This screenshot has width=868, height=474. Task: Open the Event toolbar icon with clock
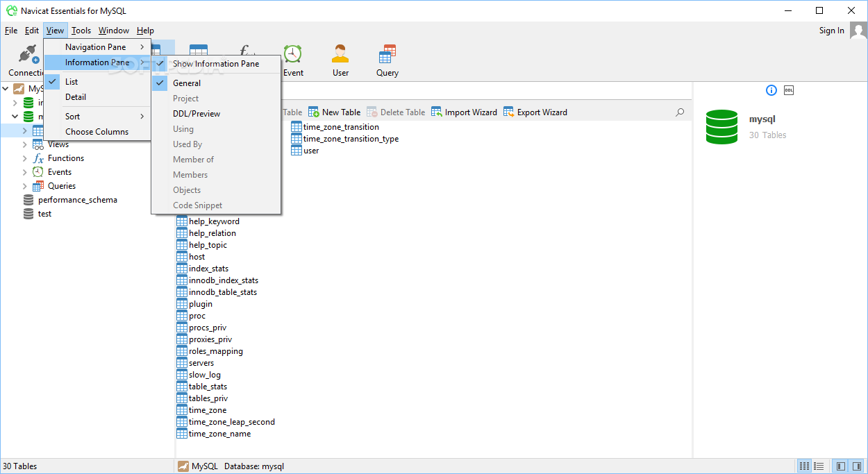point(293,54)
